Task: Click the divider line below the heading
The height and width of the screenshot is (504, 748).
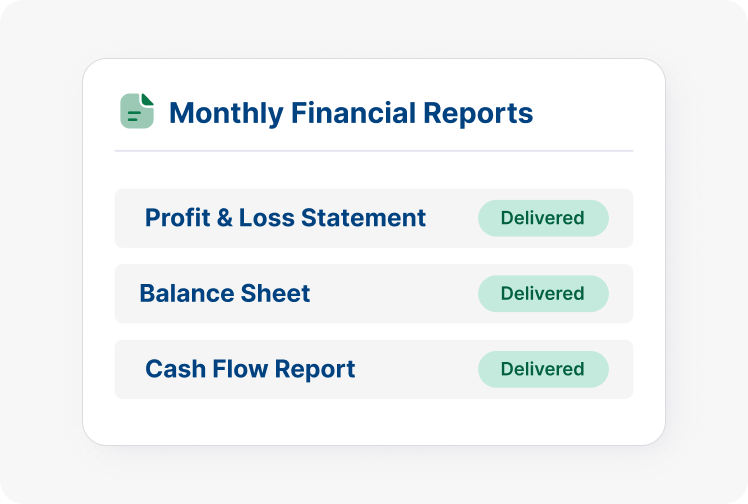Action: coord(373,151)
